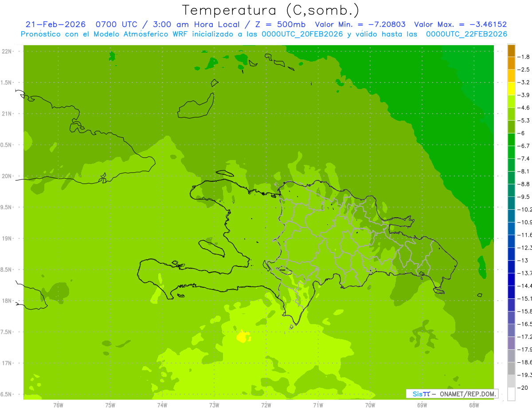The height and width of the screenshot is (411, 532).
Task: Click the "-3.9" color bar label
Action: (524, 95)
